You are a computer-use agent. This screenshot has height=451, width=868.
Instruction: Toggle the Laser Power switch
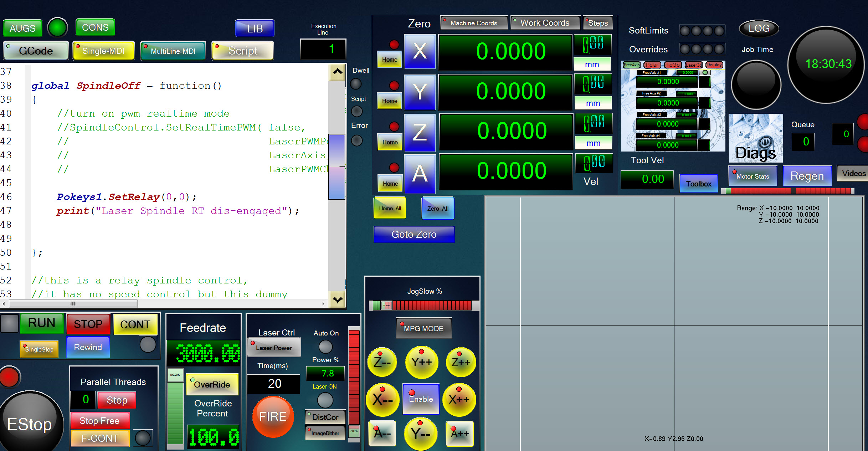click(274, 348)
